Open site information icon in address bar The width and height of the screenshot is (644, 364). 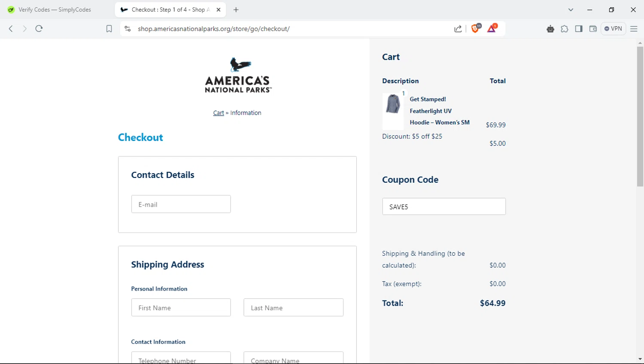click(x=128, y=29)
